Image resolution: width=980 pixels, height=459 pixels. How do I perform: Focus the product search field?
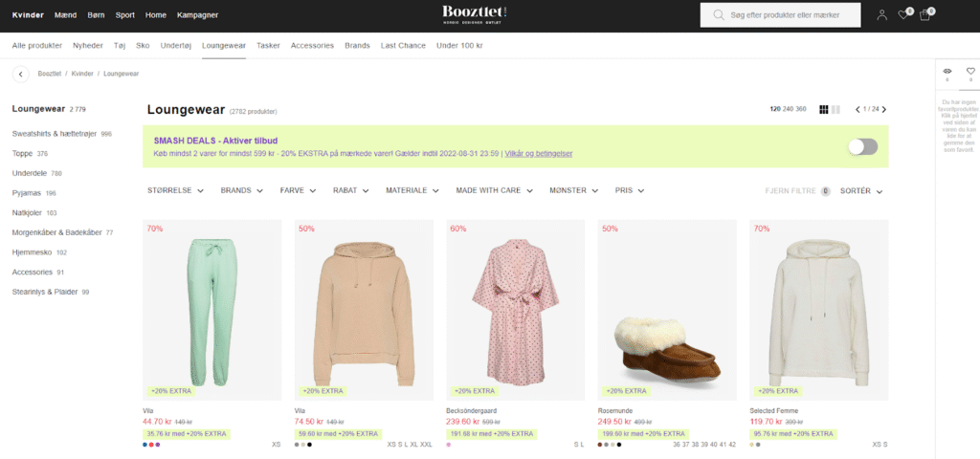click(780, 15)
